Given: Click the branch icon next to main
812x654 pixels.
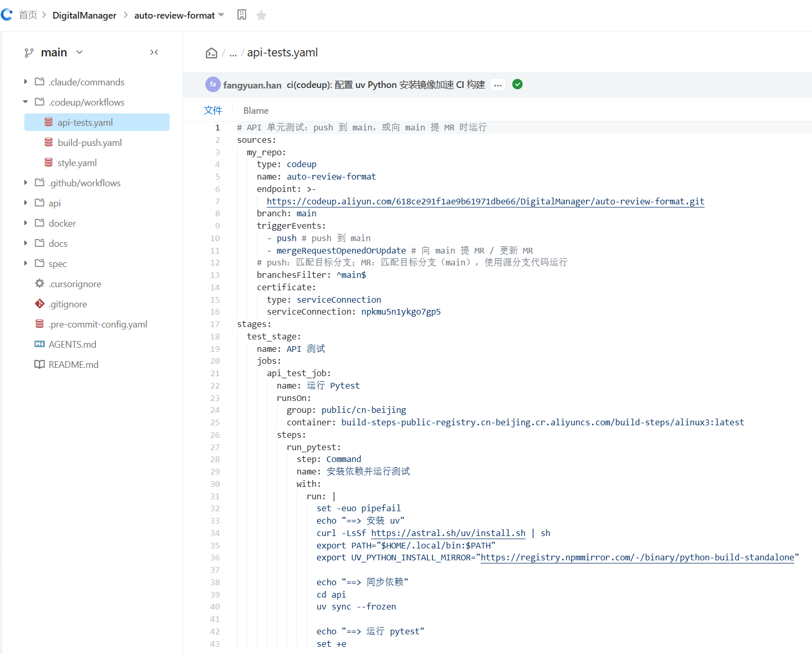Looking at the screenshot, I should 29,52.
